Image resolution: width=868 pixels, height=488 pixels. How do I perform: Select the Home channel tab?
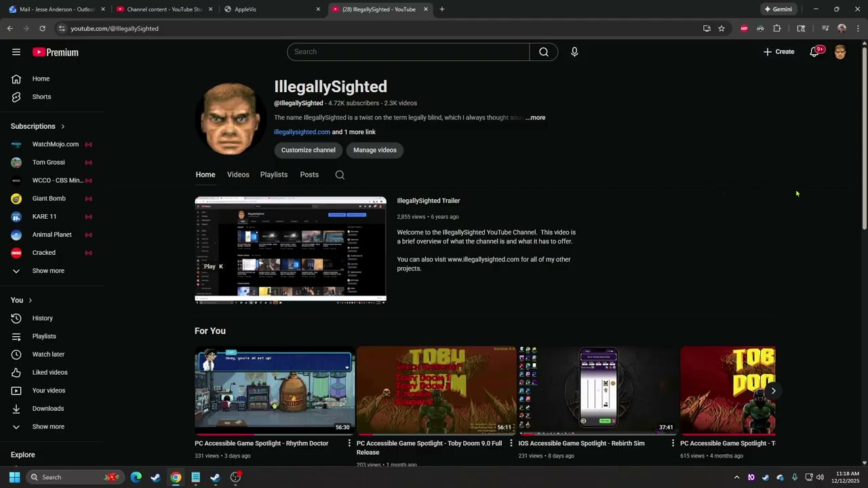click(x=205, y=175)
